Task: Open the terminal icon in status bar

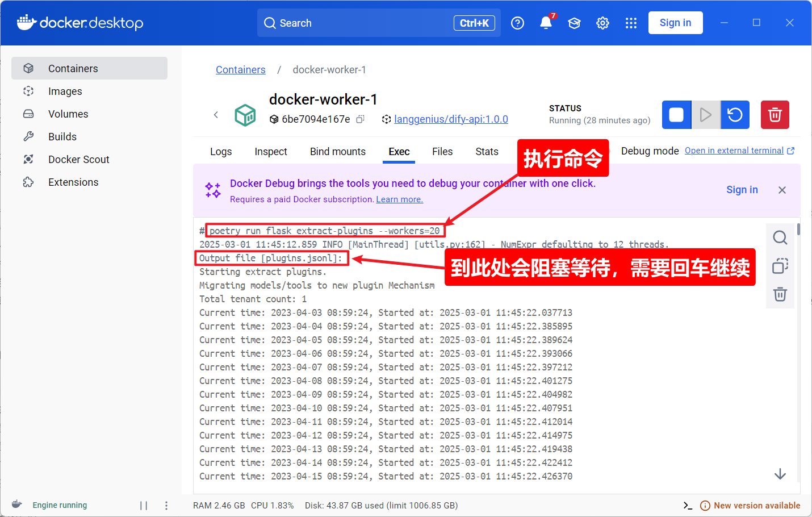Action: (x=688, y=505)
